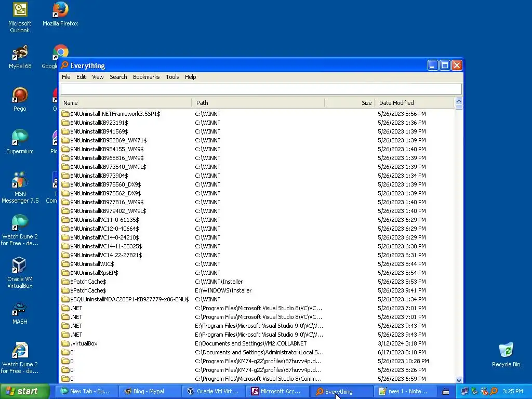Screen dimensions: 532x399
Task: Open the Bookmarks menu
Action: pyautogui.click(x=146, y=77)
